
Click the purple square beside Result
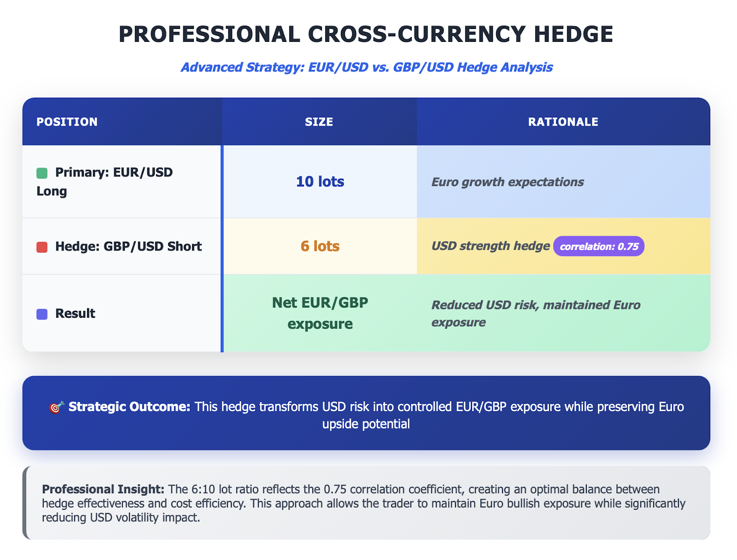click(42, 314)
